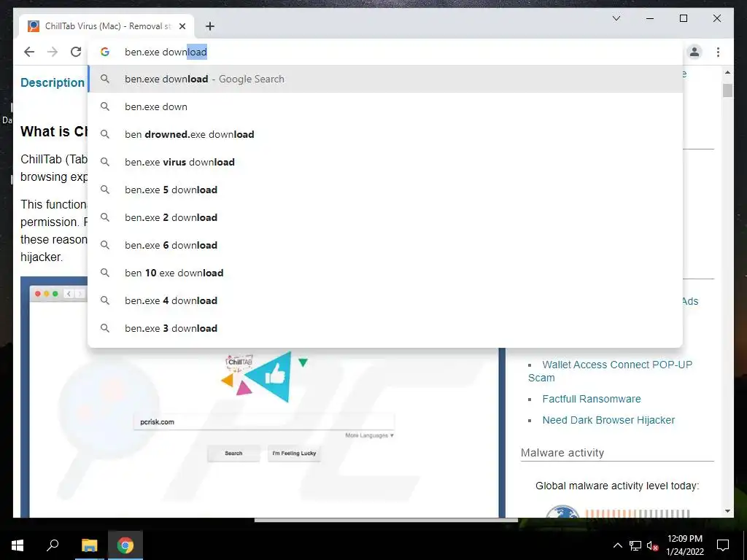
Task: Select 'ben.exe 3 download' suggestion
Action: 385,328
